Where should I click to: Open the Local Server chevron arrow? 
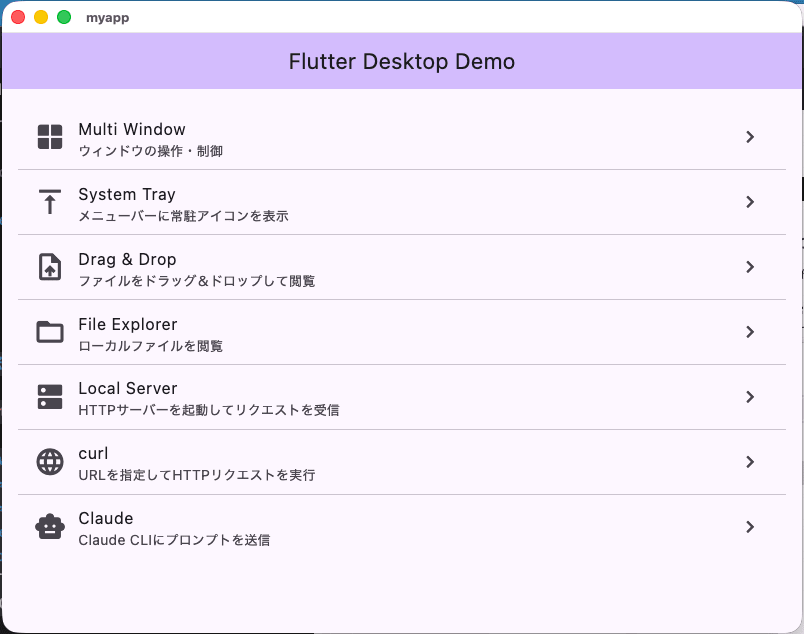(x=750, y=397)
